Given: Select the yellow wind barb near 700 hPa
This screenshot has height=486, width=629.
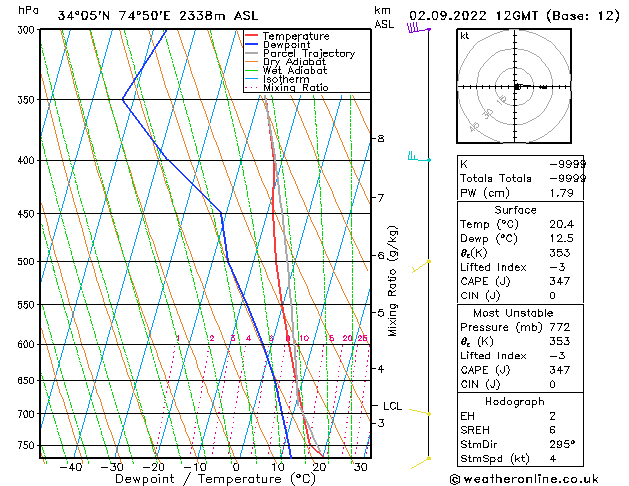Looking at the screenshot, I should (419, 412).
